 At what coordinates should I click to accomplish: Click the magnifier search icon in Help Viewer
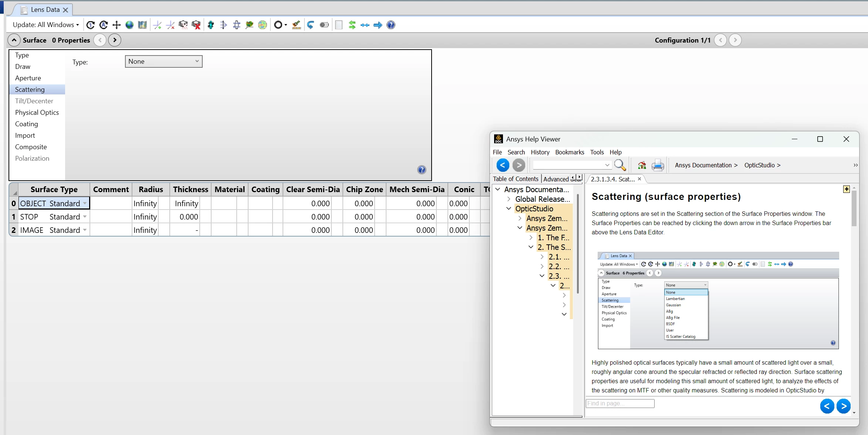[620, 165]
